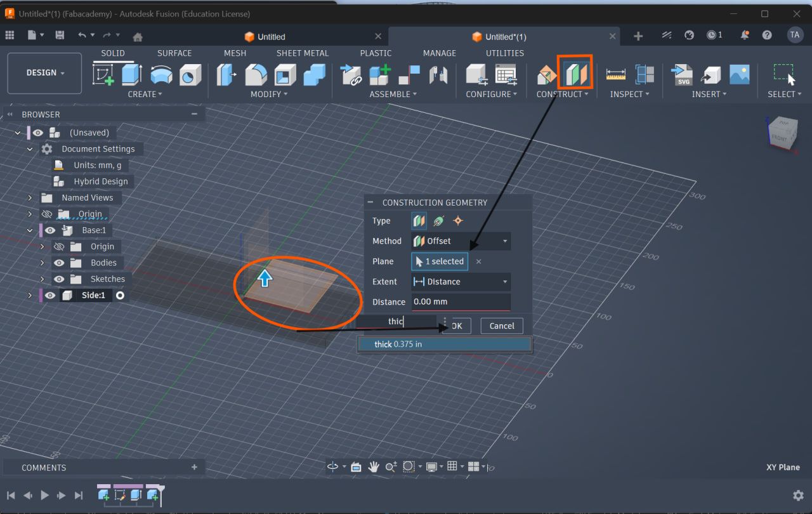Open the Method dropdown showing Offset
The height and width of the screenshot is (514, 812).
(x=461, y=241)
